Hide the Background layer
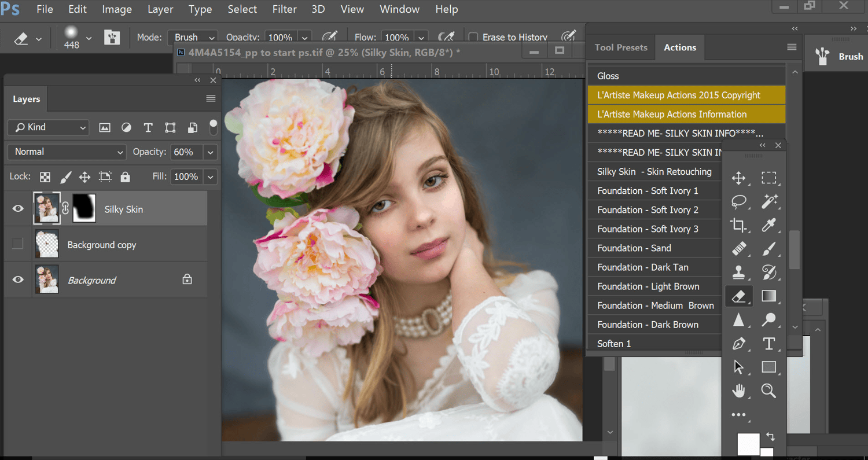 point(18,279)
